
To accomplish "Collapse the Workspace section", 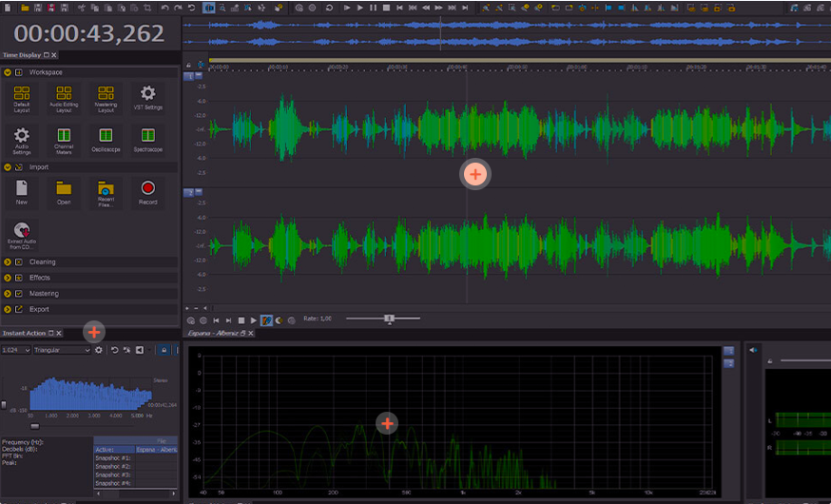I will coord(8,72).
